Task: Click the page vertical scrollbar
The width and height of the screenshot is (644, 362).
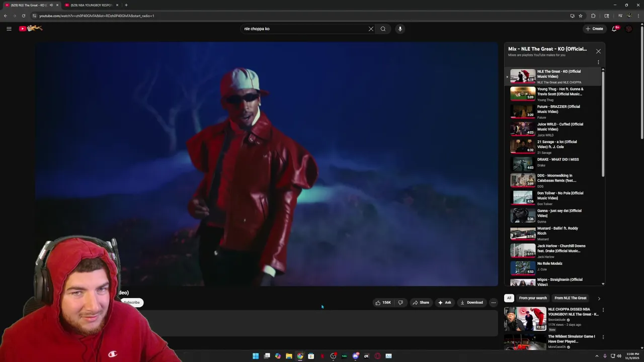Action: click(642, 83)
